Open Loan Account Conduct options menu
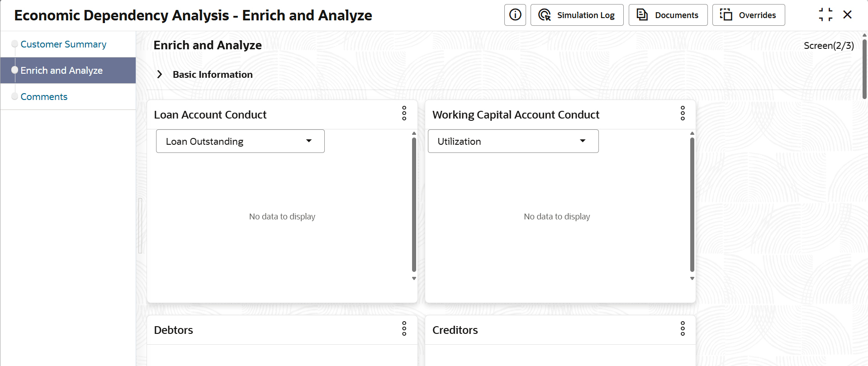The height and width of the screenshot is (366, 868). 404,113
